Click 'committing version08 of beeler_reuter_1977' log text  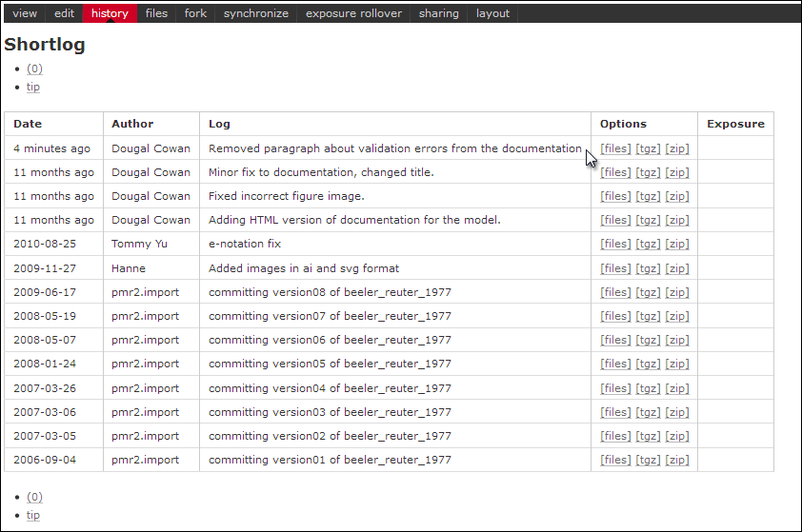click(330, 292)
